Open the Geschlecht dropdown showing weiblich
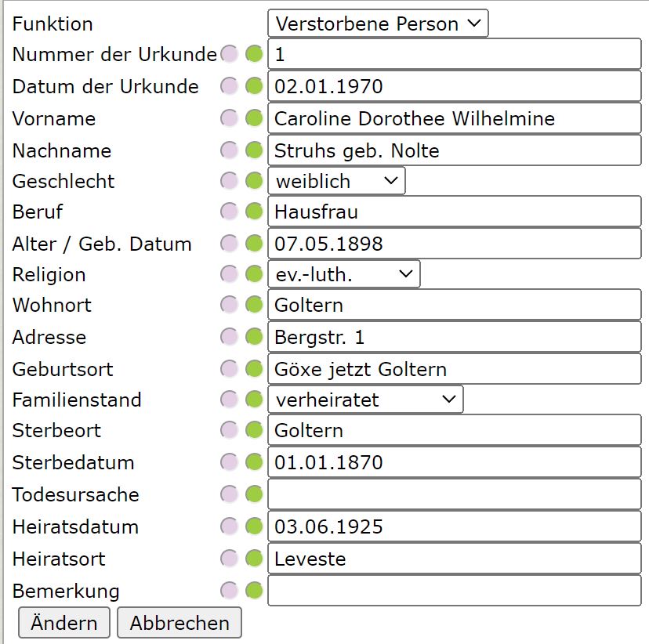Viewport: 649px width, 644px height. click(x=336, y=181)
